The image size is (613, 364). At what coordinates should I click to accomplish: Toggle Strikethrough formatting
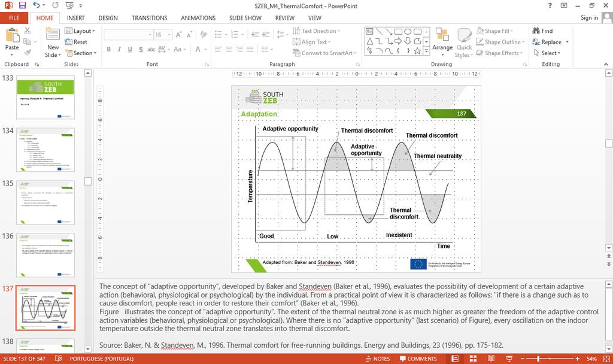151,49
